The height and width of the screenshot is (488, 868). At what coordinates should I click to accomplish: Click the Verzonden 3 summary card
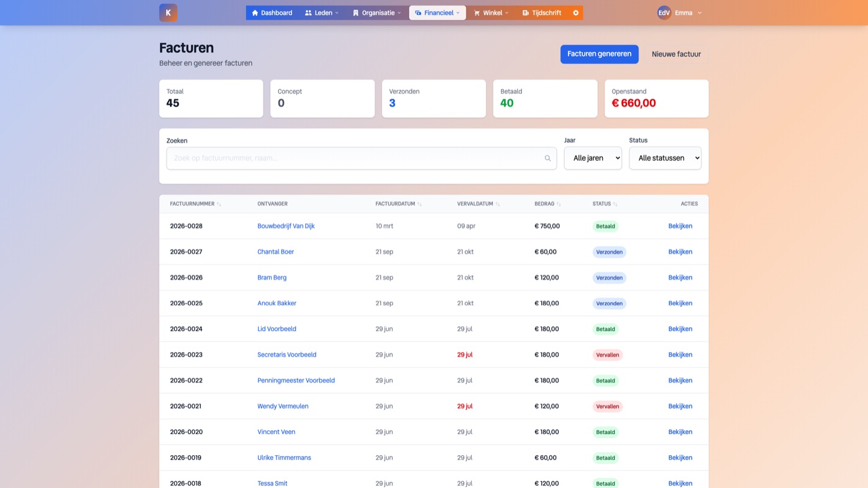[x=434, y=99]
